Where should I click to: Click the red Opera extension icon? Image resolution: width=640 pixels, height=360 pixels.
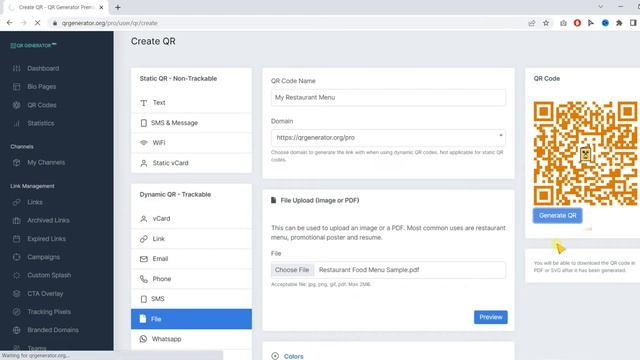coord(577,23)
